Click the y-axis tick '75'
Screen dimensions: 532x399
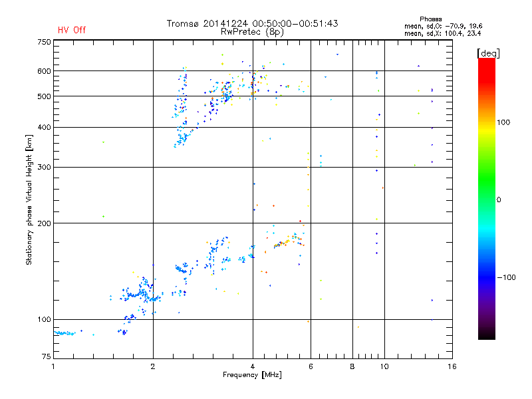[x=47, y=356]
